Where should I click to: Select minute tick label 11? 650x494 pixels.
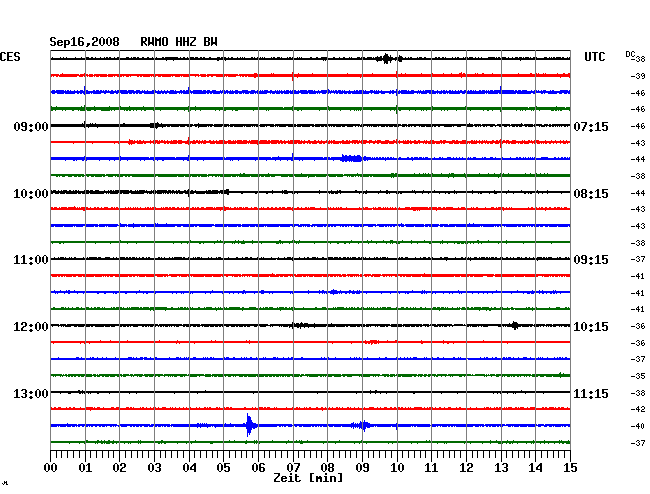coord(431,468)
